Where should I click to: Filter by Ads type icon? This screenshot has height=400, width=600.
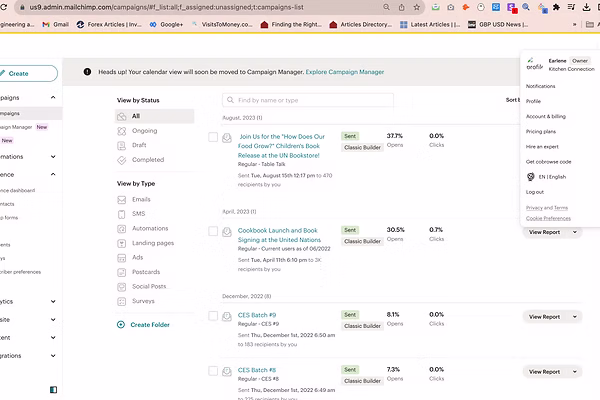point(122,258)
